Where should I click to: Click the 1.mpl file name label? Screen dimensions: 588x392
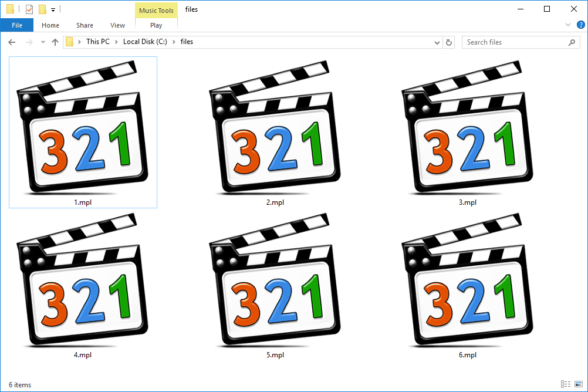tap(83, 202)
